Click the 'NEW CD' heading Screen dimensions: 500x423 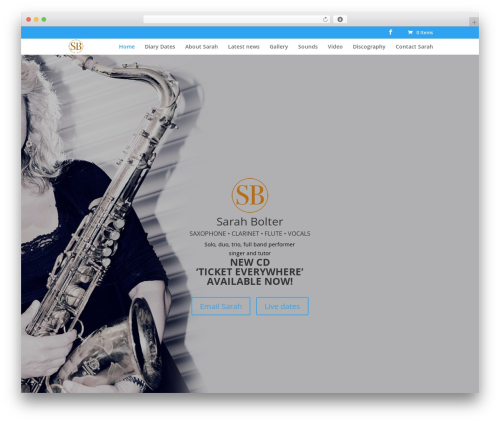coord(250,262)
